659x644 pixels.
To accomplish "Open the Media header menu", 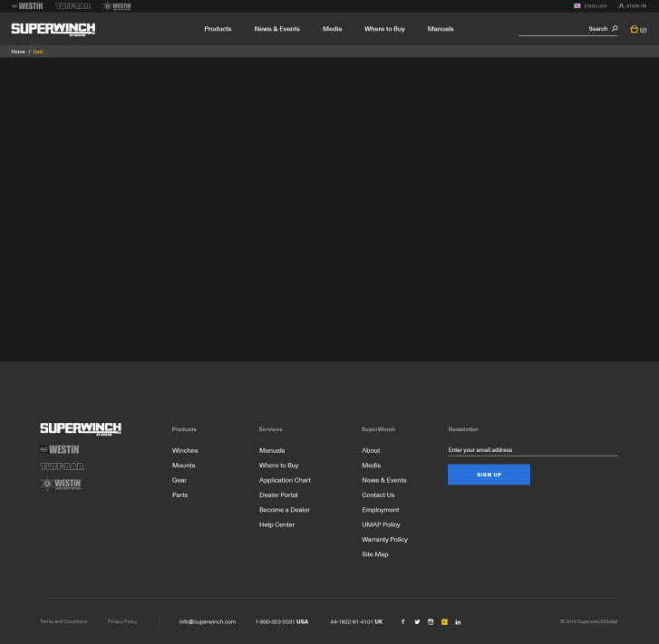I will (x=332, y=29).
